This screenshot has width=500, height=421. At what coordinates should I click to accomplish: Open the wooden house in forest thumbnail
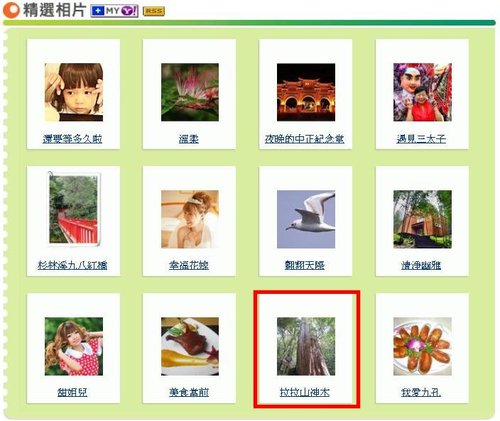coord(422,219)
